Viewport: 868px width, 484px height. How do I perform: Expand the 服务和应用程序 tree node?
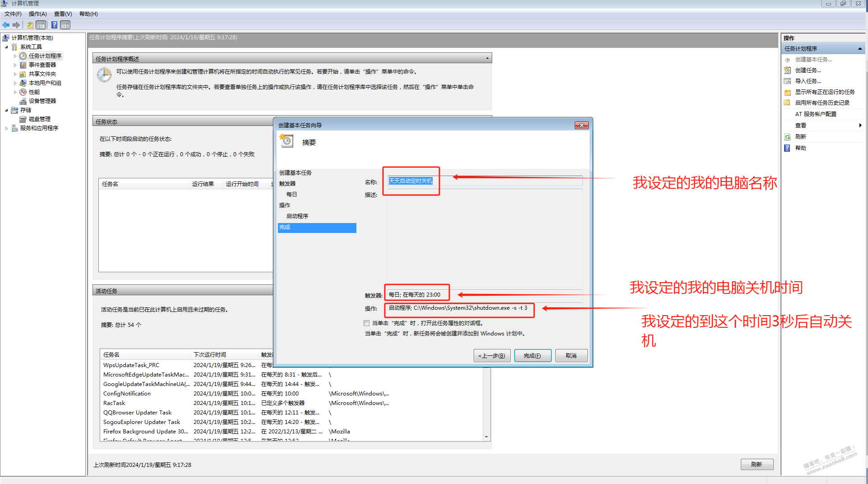pos(6,128)
